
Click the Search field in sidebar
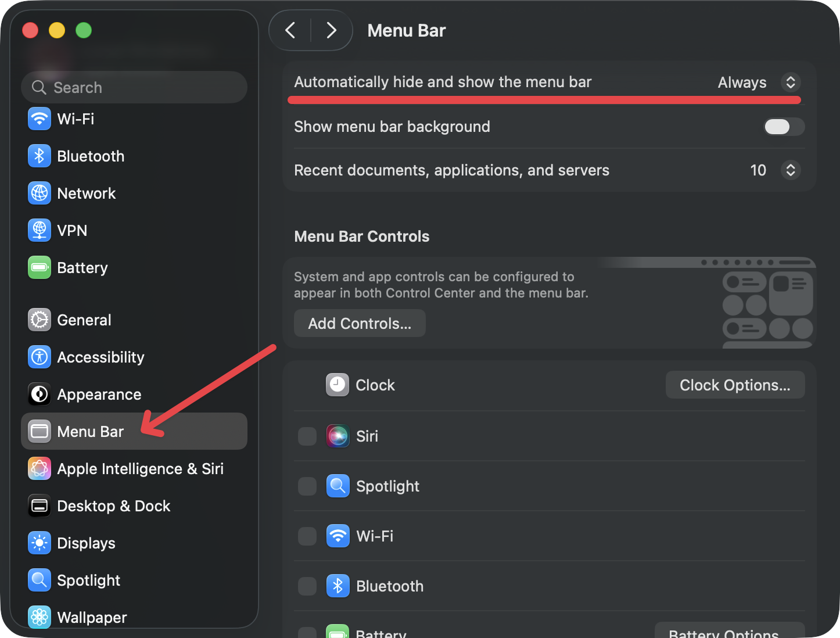134,87
